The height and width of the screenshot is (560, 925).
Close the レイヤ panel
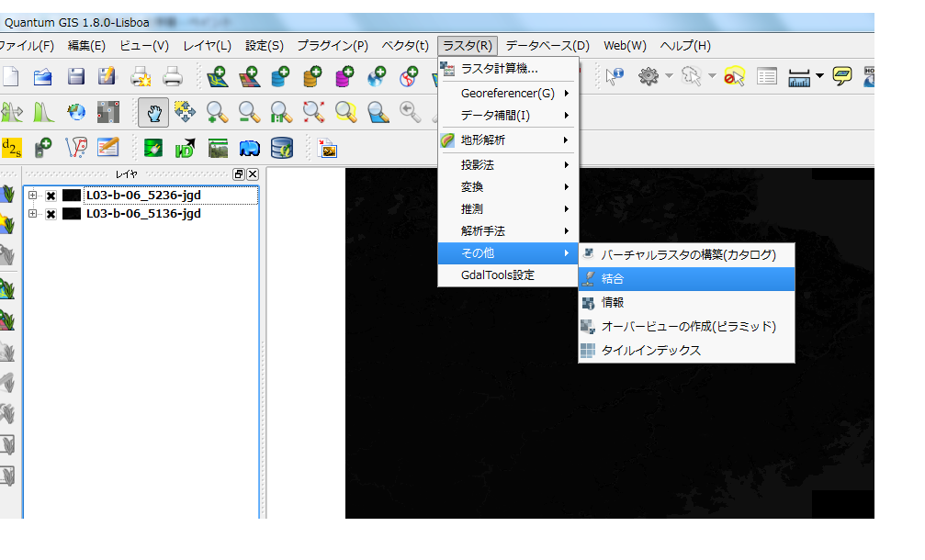pos(253,174)
